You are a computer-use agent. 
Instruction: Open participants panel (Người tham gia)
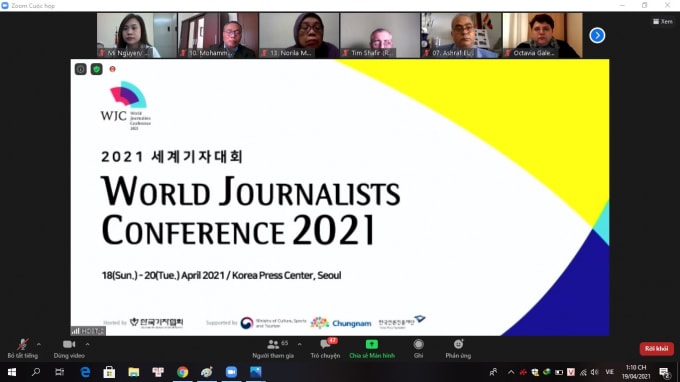(273, 349)
